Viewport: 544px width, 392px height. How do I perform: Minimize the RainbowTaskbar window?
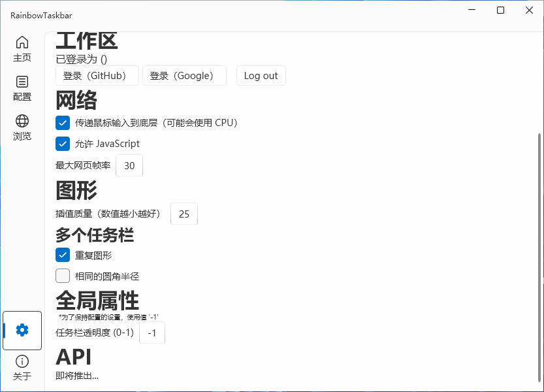pos(471,10)
